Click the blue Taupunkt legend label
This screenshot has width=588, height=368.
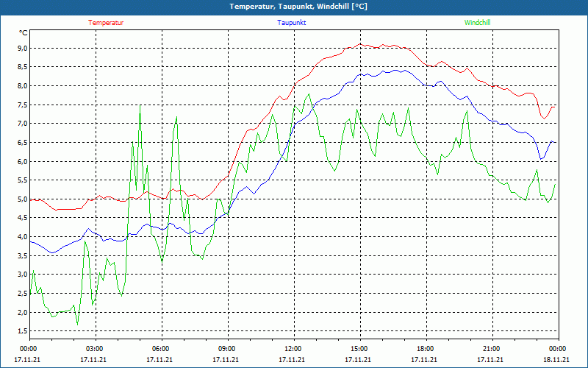tap(291, 23)
